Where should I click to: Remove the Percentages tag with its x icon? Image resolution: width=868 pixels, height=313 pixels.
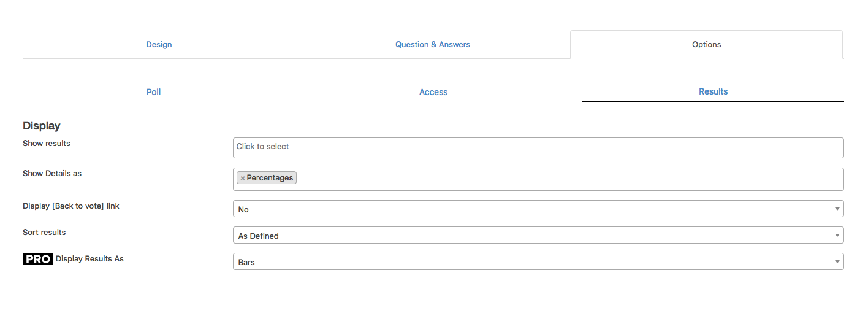[243, 178]
